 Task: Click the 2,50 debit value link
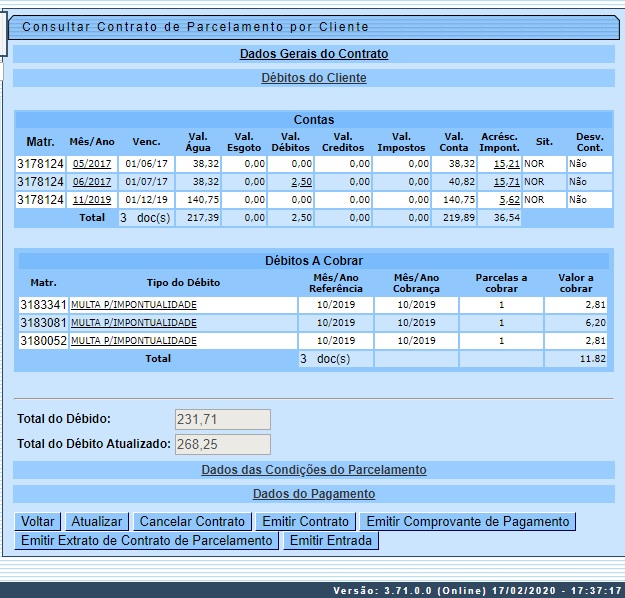tap(301, 182)
